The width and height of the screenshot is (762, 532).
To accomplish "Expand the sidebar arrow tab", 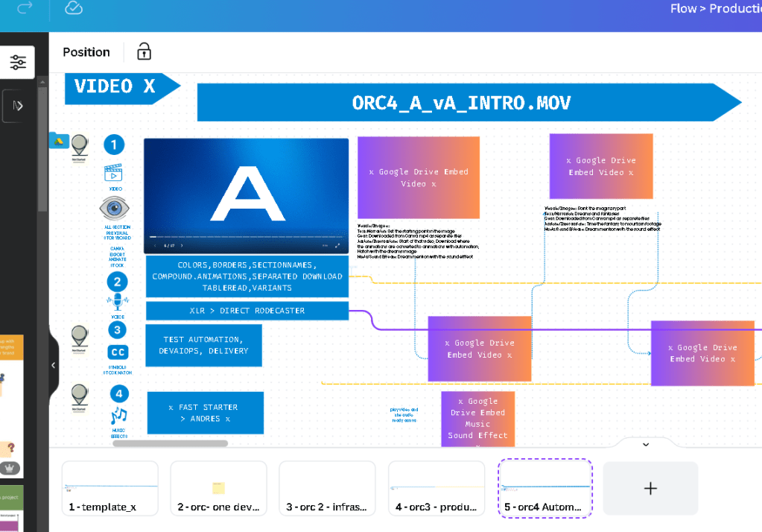I will coord(18,106).
